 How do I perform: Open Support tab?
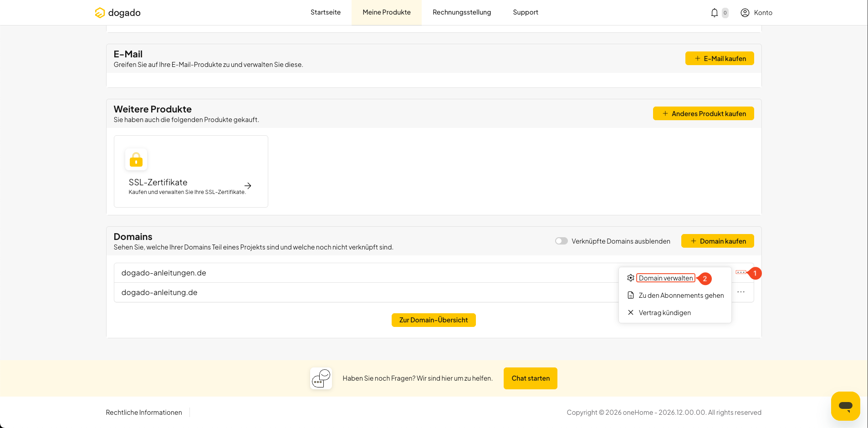point(526,12)
